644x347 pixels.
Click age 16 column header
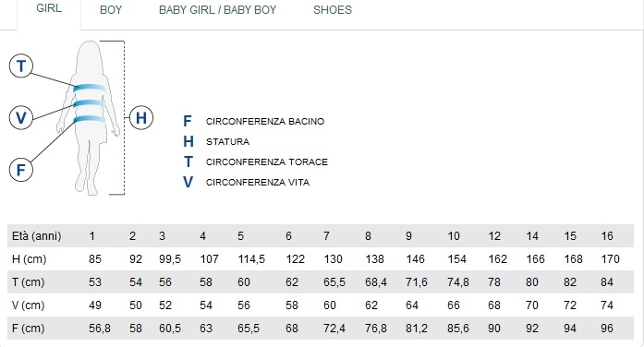click(607, 236)
